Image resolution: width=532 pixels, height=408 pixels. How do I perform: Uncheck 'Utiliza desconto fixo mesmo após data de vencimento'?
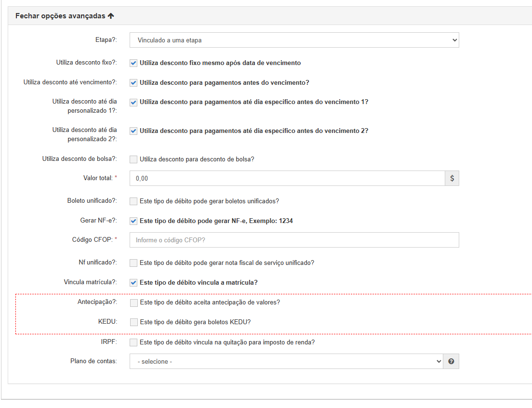(133, 63)
